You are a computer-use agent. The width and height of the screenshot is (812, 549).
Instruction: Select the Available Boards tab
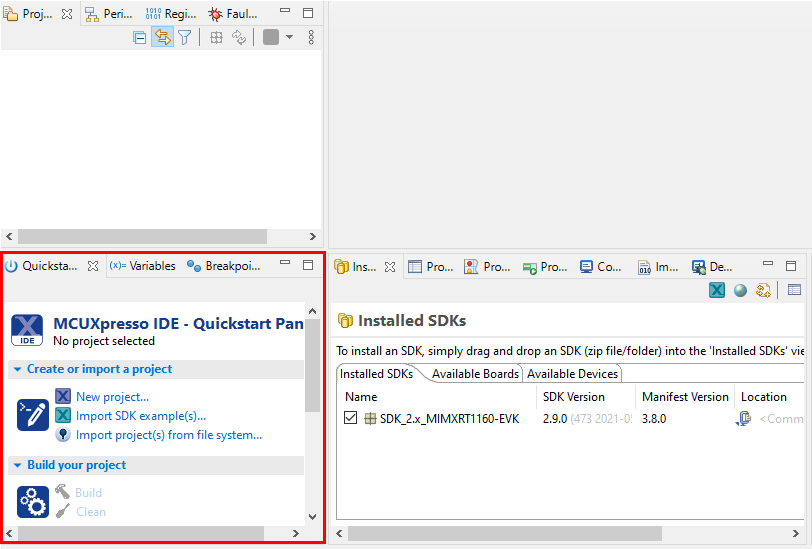tap(475, 373)
